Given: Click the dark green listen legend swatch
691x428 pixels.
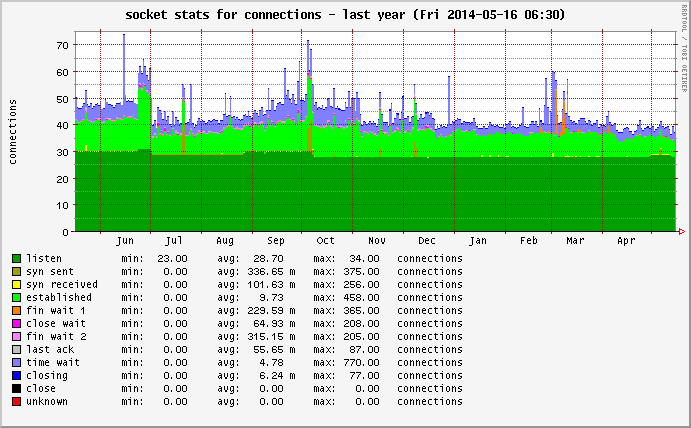Looking at the screenshot, I should point(16,258).
